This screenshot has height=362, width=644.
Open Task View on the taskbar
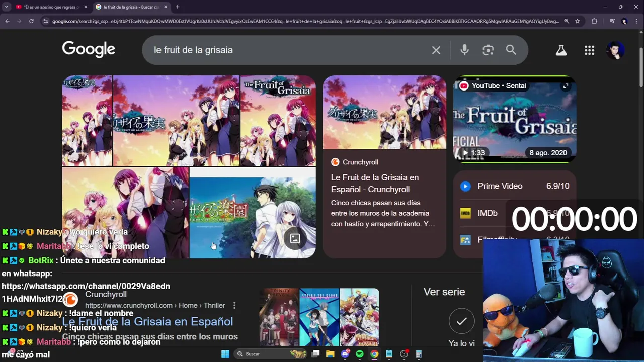(315, 354)
